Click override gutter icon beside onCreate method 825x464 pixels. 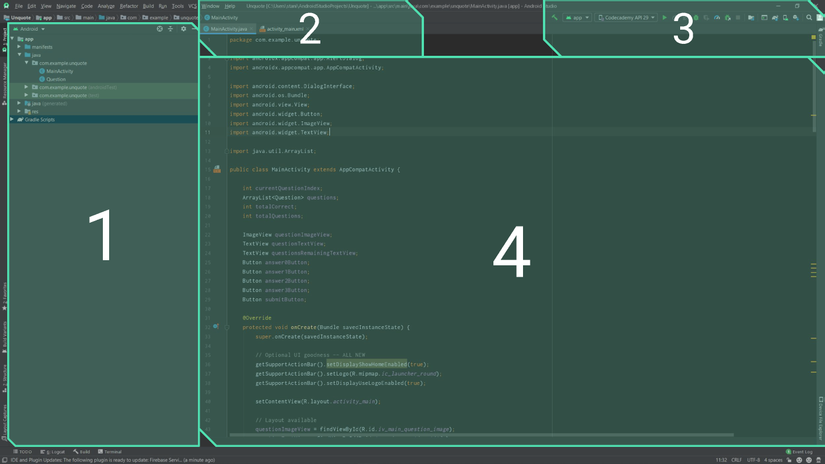pos(215,326)
